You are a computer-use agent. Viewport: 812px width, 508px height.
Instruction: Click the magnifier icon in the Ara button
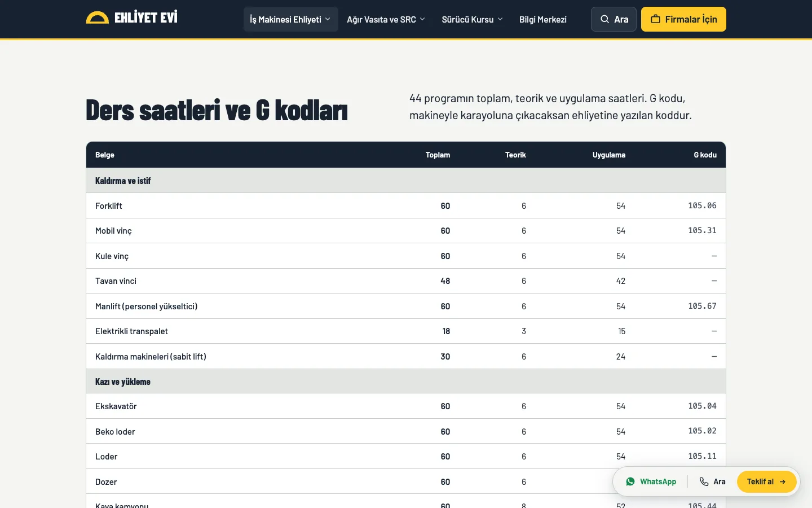coord(604,19)
